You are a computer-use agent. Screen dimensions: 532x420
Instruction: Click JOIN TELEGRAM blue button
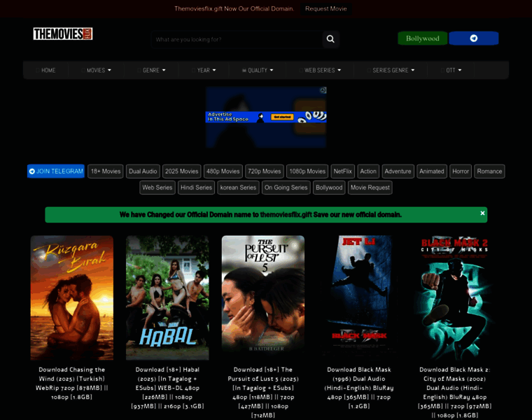tap(56, 171)
